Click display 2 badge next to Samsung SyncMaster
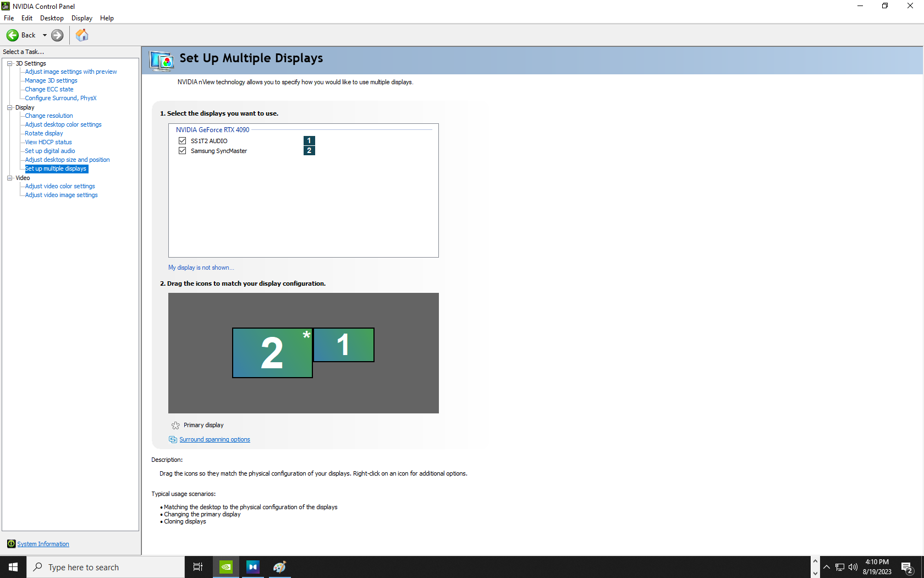Image resolution: width=924 pixels, height=578 pixels. (x=309, y=151)
